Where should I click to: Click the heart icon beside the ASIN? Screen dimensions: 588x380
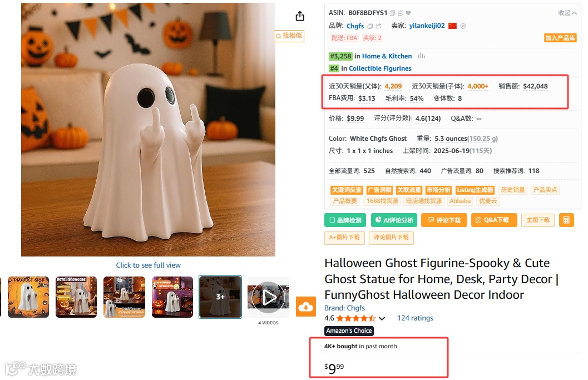point(408,13)
